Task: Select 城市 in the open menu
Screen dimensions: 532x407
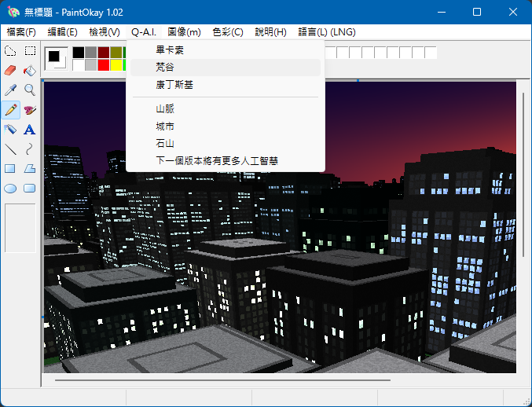Action: coord(165,126)
